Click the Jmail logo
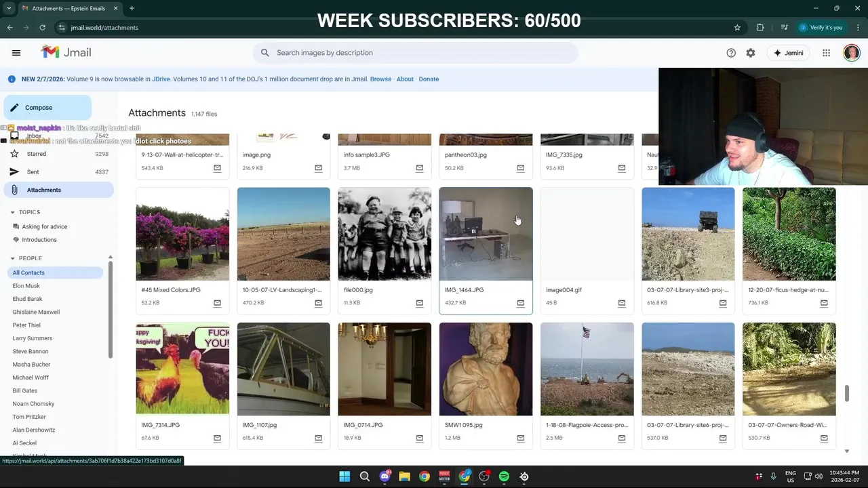Viewport: 868px width, 488px height. tap(66, 52)
